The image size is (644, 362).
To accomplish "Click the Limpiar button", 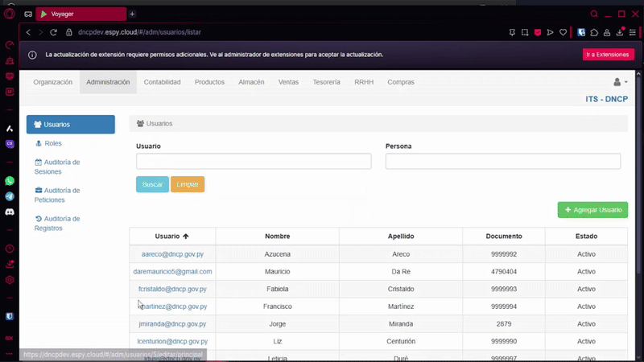I will (x=188, y=184).
